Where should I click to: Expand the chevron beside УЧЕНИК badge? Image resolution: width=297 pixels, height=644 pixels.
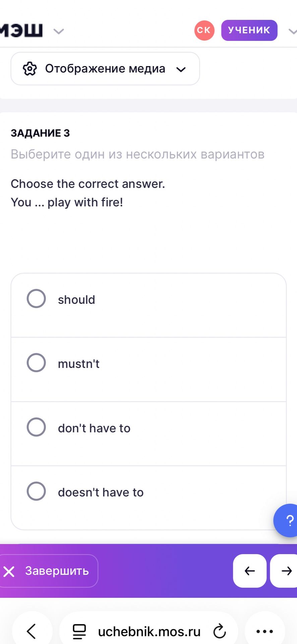pyautogui.click(x=293, y=32)
